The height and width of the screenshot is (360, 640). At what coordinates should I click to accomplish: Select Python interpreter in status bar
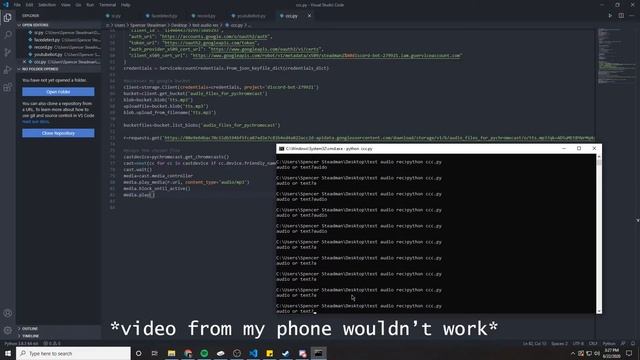(21, 344)
